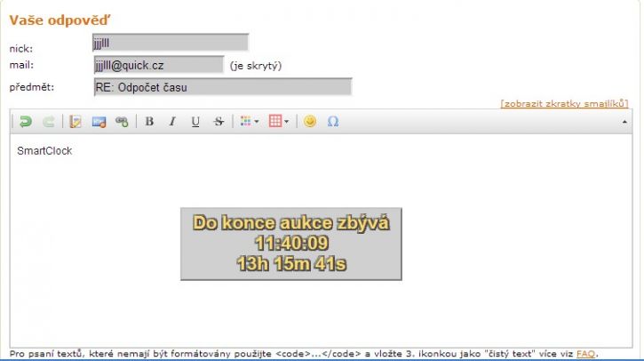
Task: Click the předmět subject field
Action: [223, 87]
